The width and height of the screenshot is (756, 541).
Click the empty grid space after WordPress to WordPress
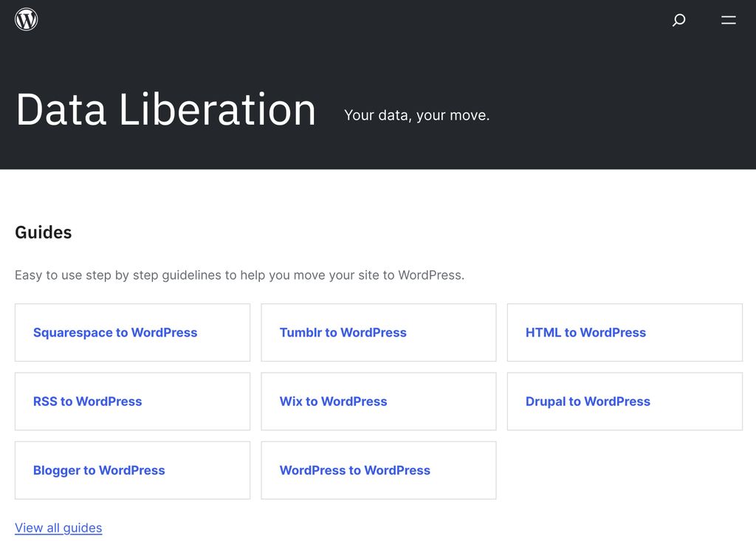point(624,470)
